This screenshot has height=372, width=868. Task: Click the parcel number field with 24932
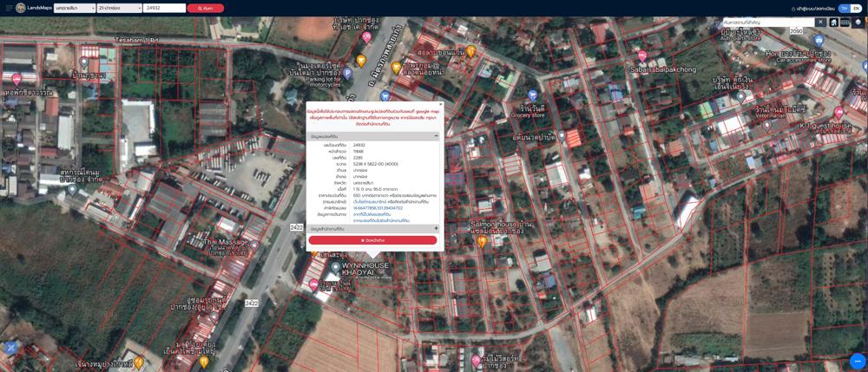point(164,9)
